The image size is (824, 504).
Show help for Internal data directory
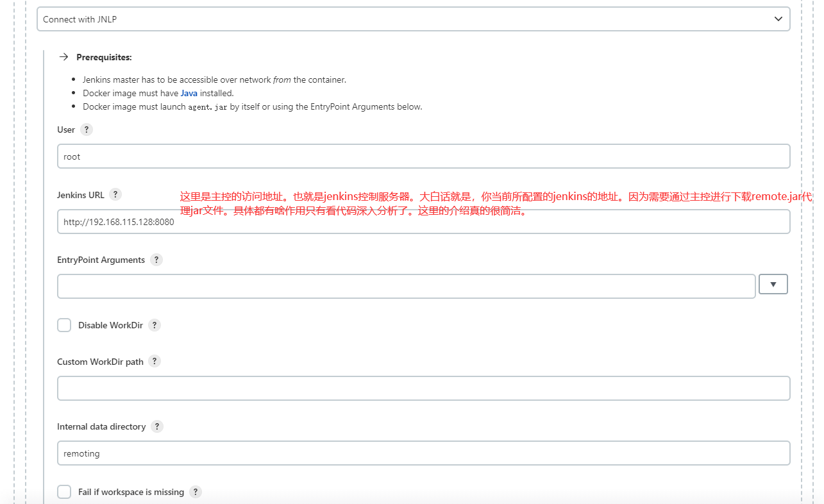[157, 426]
